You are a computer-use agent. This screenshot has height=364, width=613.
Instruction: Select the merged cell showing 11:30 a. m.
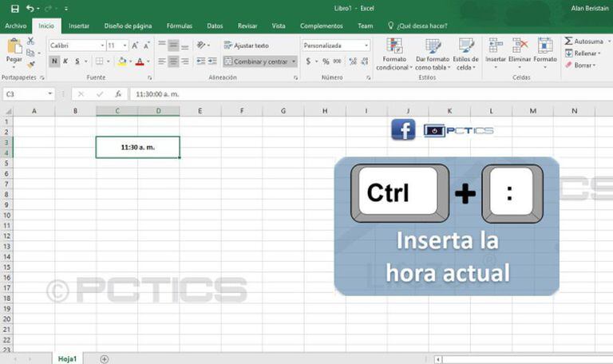tap(137, 147)
